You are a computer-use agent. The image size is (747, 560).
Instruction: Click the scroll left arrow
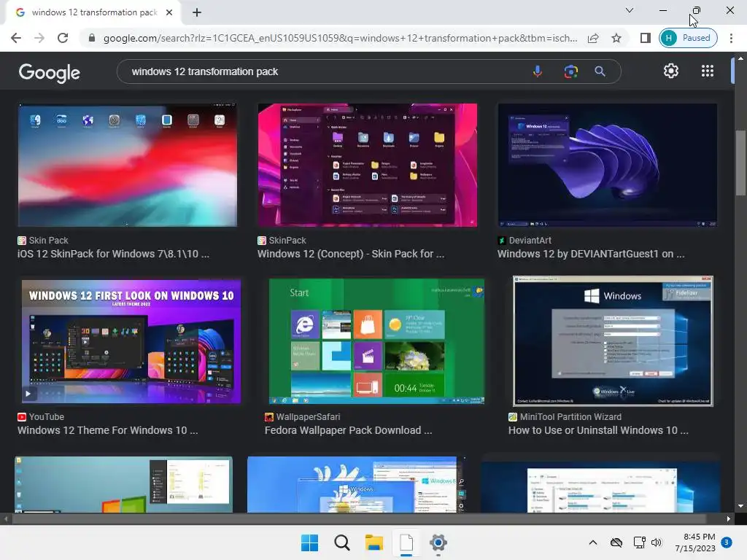(6, 518)
